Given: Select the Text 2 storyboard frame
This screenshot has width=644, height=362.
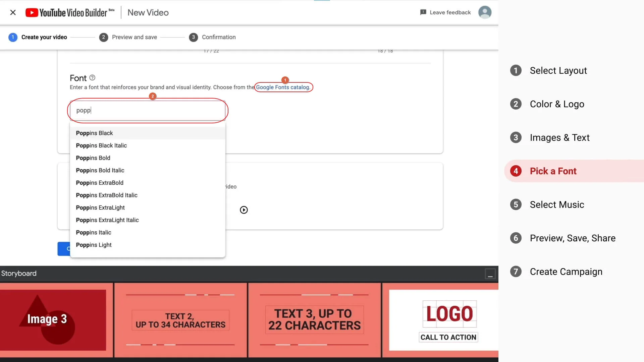Looking at the screenshot, I should tap(180, 320).
